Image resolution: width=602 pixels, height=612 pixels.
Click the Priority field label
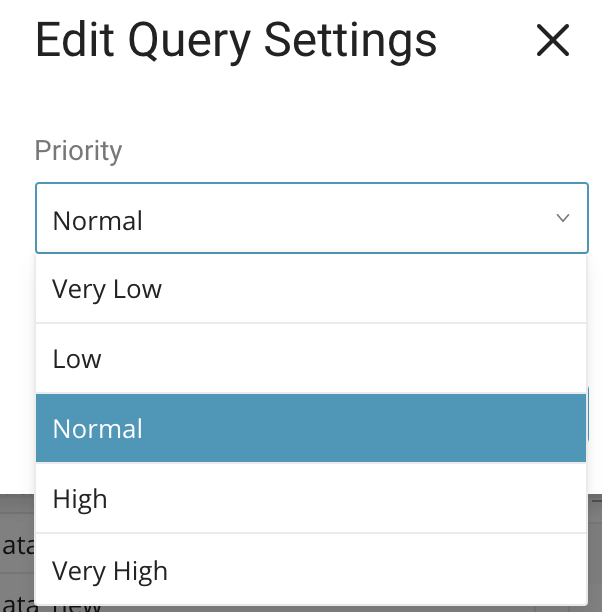pos(78,151)
